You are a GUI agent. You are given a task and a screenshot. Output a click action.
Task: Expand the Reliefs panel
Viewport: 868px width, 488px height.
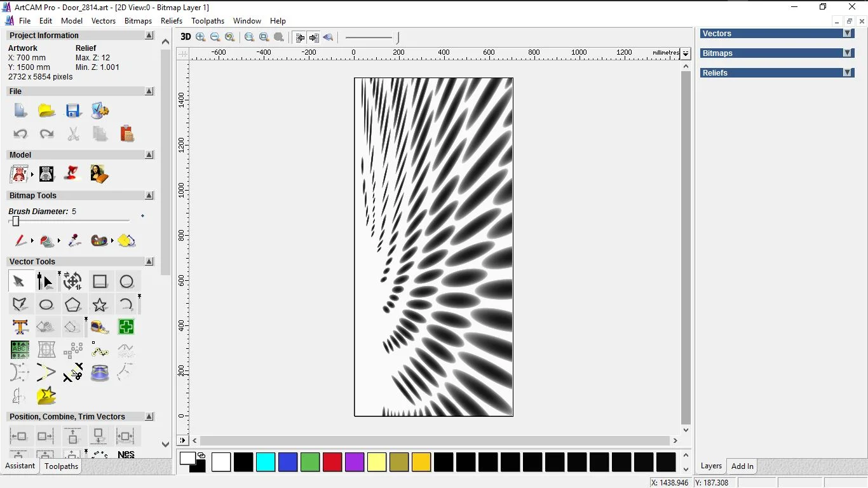[x=847, y=73]
